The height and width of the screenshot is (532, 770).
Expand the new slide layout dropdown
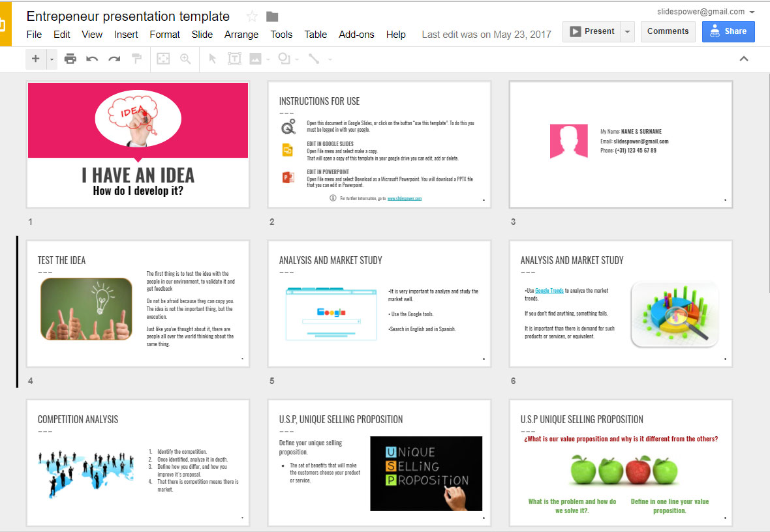pyautogui.click(x=50, y=59)
